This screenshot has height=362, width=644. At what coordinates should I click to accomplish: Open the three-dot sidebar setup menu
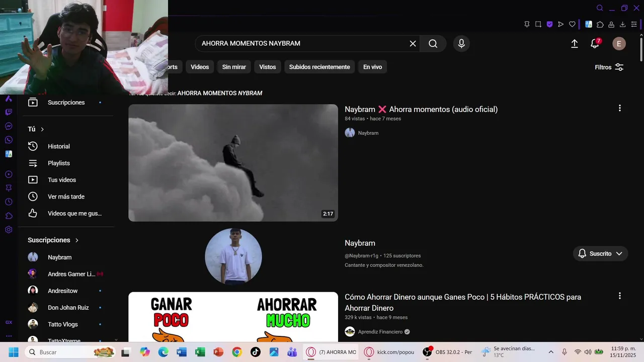click(x=9, y=336)
